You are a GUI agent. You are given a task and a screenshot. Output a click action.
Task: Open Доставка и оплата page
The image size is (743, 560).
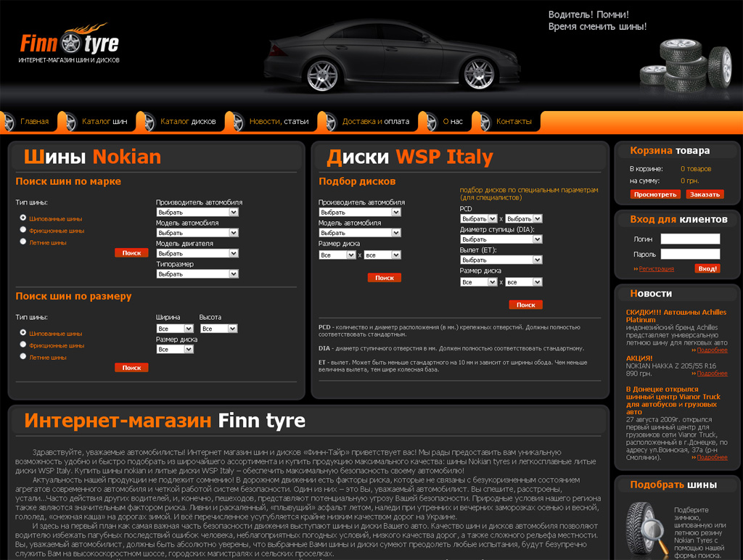coord(376,121)
